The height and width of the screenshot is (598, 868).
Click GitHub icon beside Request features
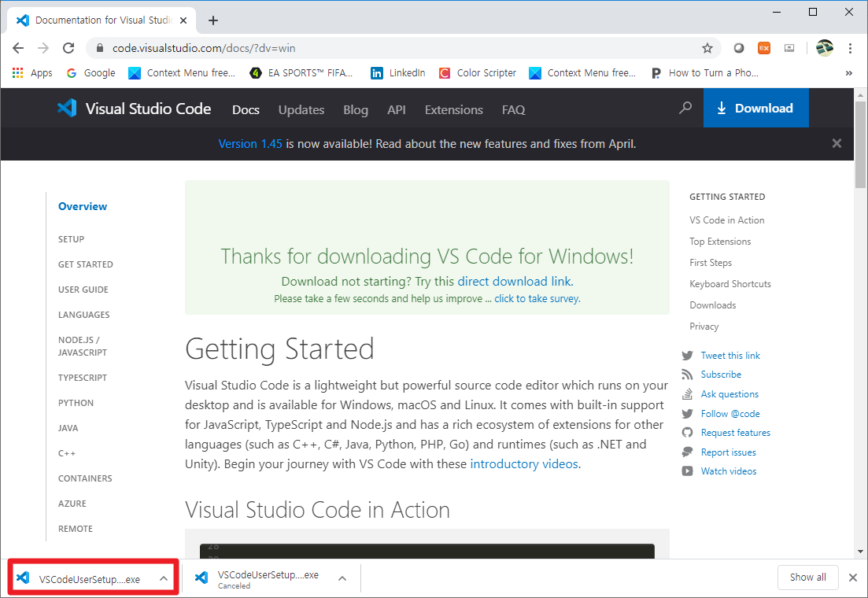(x=688, y=433)
